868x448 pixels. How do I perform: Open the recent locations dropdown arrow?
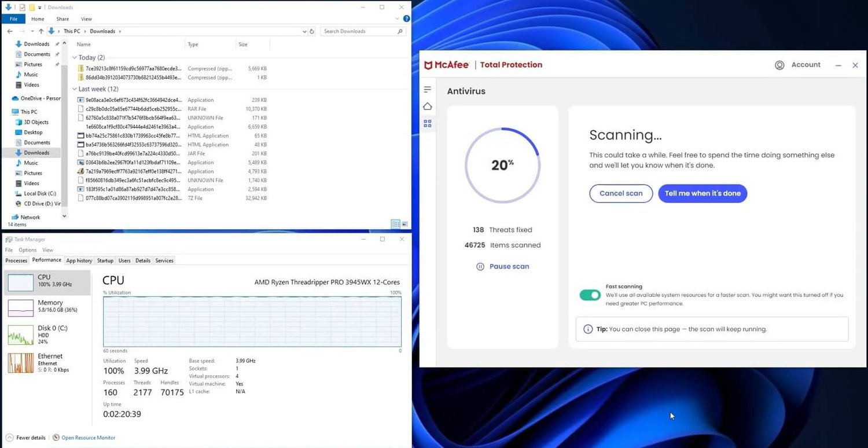tap(32, 31)
